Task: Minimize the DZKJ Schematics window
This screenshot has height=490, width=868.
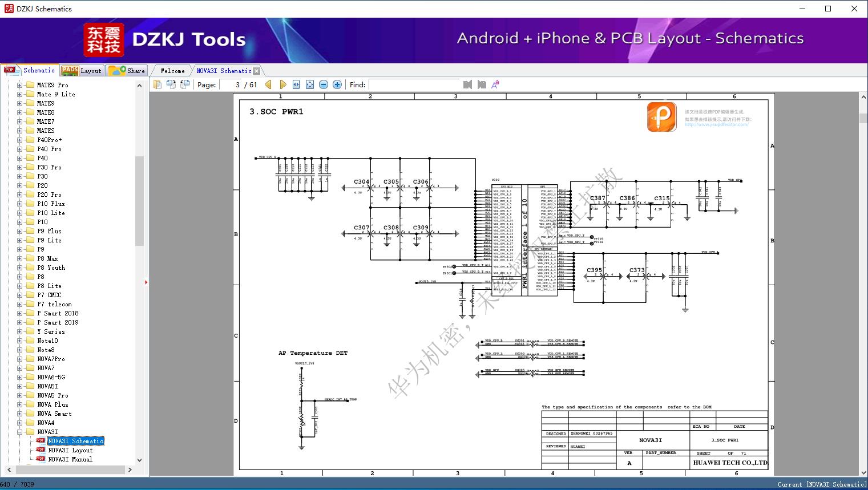Action: (802, 9)
